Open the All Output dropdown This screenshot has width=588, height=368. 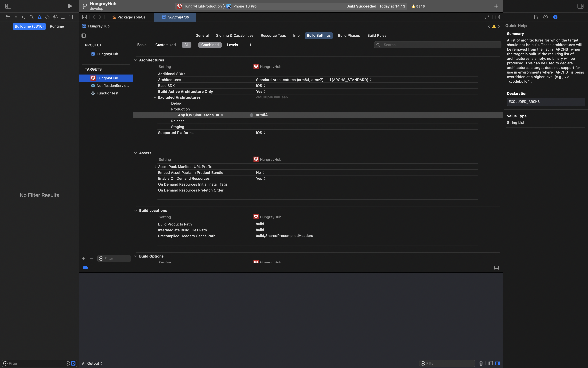pyautogui.click(x=92, y=363)
